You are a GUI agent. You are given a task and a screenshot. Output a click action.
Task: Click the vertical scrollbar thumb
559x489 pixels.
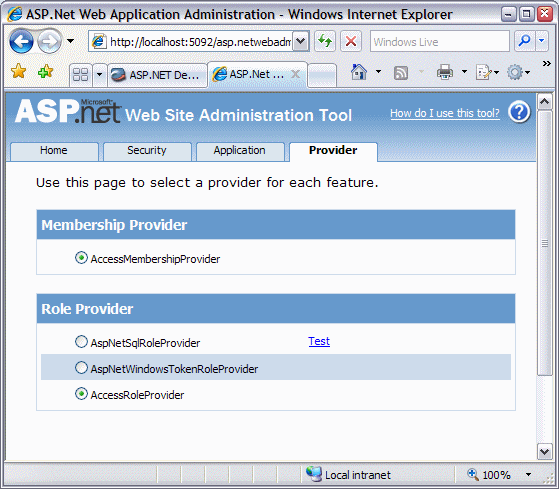(x=544, y=243)
